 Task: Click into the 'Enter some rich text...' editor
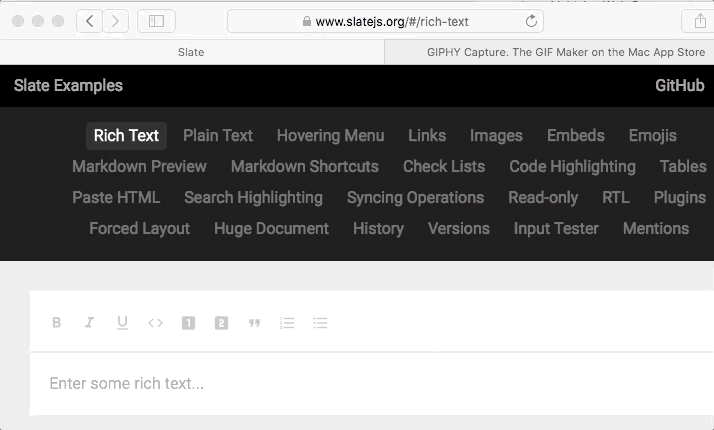[x=372, y=384]
